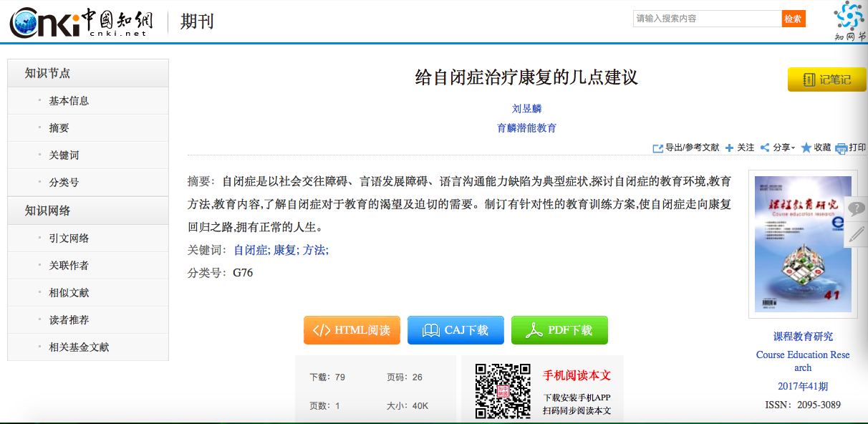
Task: Click the 收藏 star favorite icon
Action: point(806,148)
